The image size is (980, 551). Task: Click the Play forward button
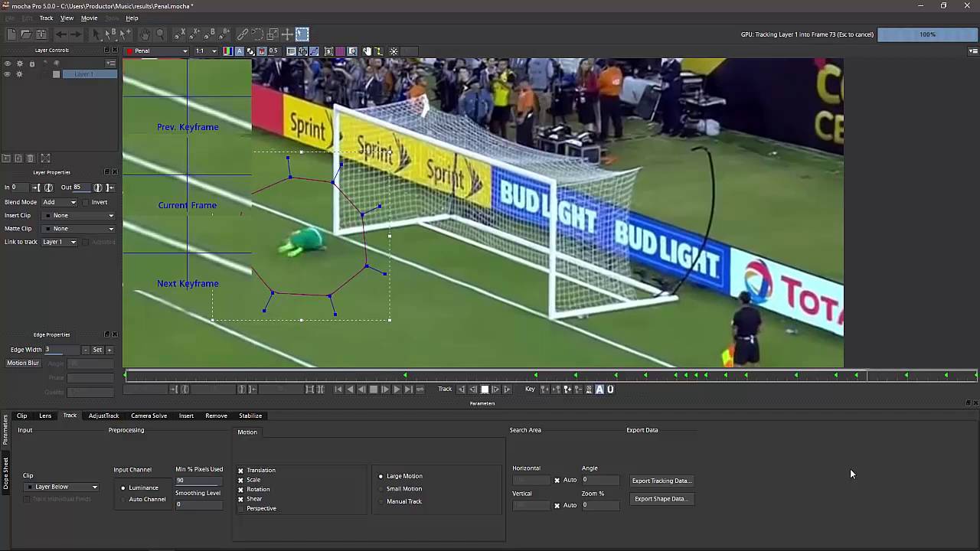point(397,390)
